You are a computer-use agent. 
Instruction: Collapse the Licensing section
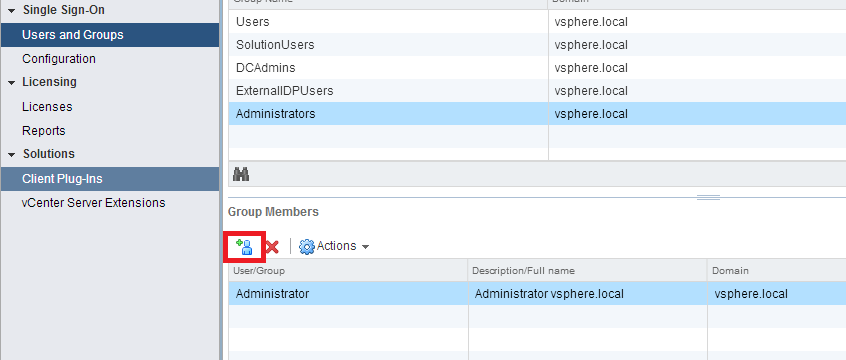11,83
